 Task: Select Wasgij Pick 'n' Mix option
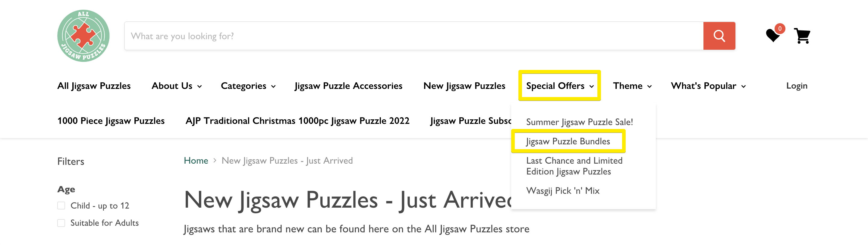[563, 190]
